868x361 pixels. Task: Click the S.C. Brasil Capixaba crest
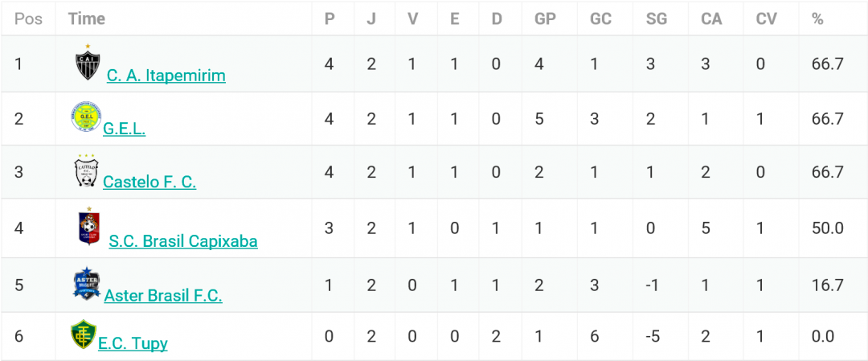(x=88, y=226)
